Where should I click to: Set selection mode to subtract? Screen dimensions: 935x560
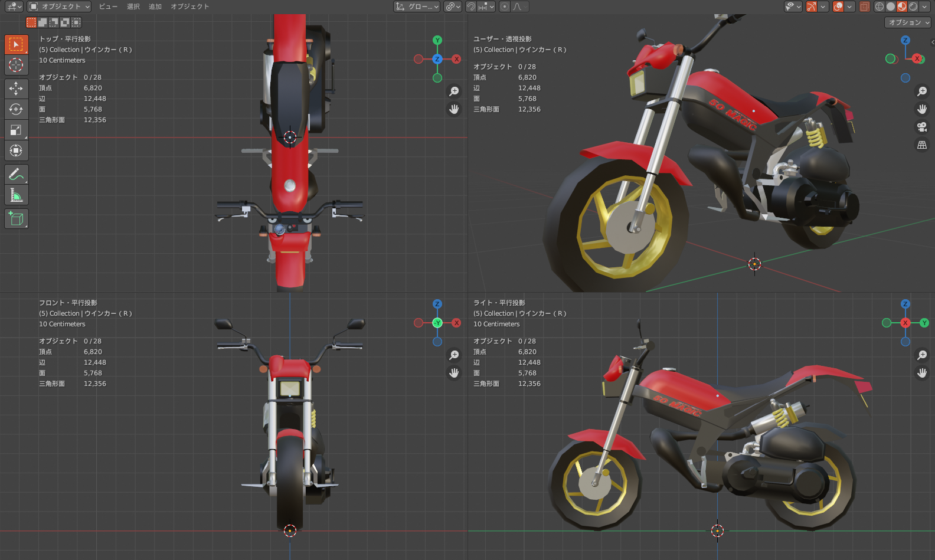54,22
